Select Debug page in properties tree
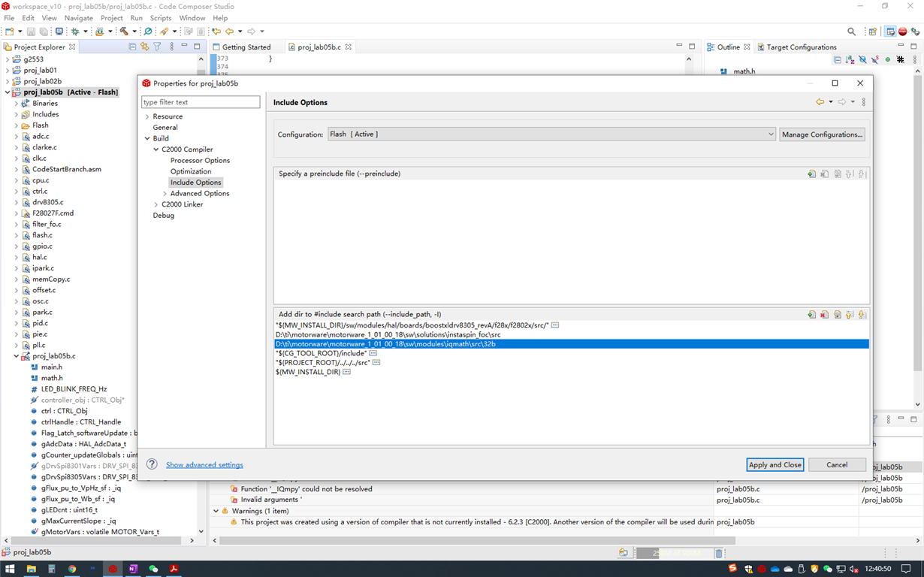This screenshot has height=577, width=924. pyautogui.click(x=164, y=216)
